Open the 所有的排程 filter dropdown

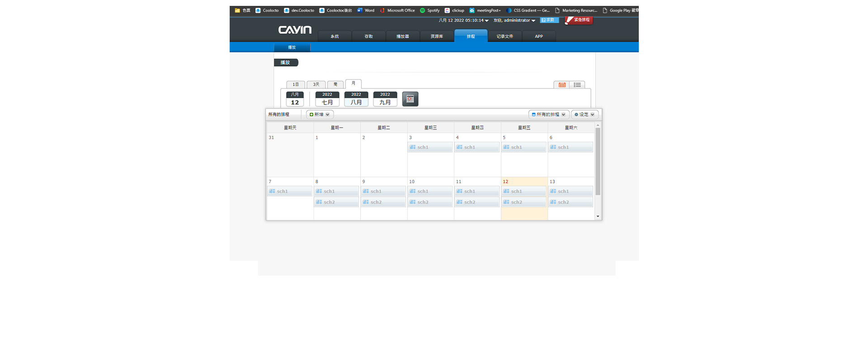pyautogui.click(x=549, y=115)
